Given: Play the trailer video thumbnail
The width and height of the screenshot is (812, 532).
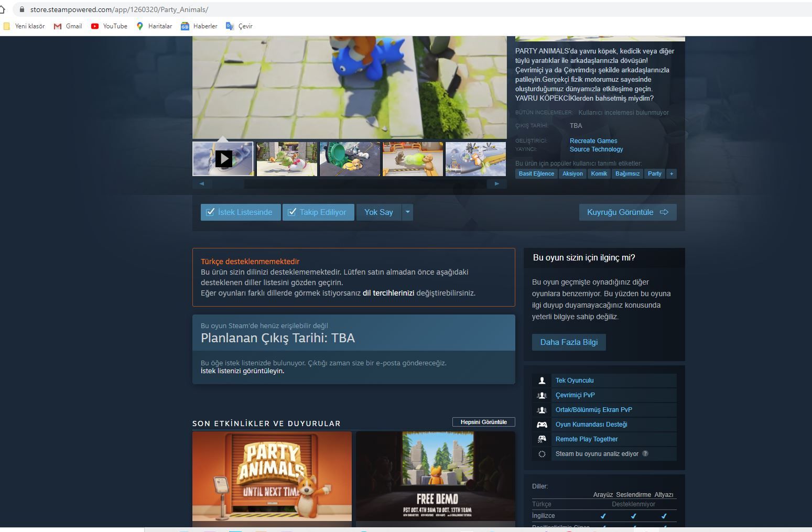Looking at the screenshot, I should 223,158.
